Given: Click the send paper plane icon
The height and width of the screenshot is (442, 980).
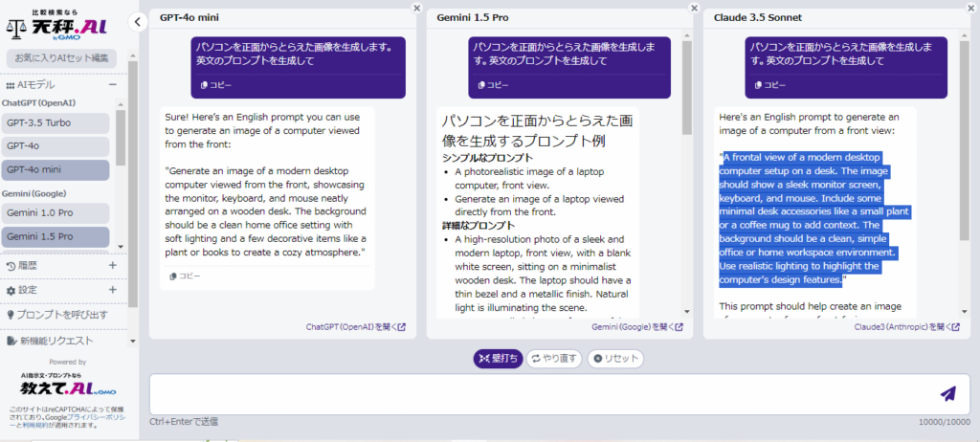Looking at the screenshot, I should point(947,393).
